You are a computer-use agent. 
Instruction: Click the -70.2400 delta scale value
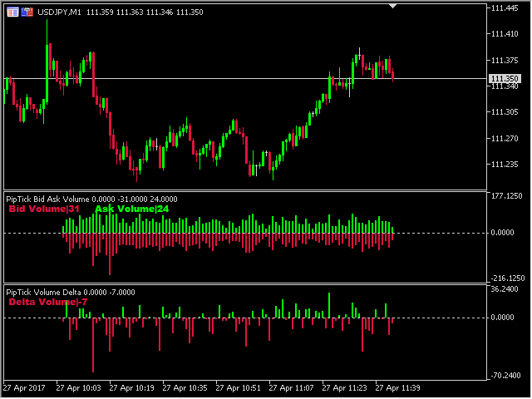click(505, 375)
